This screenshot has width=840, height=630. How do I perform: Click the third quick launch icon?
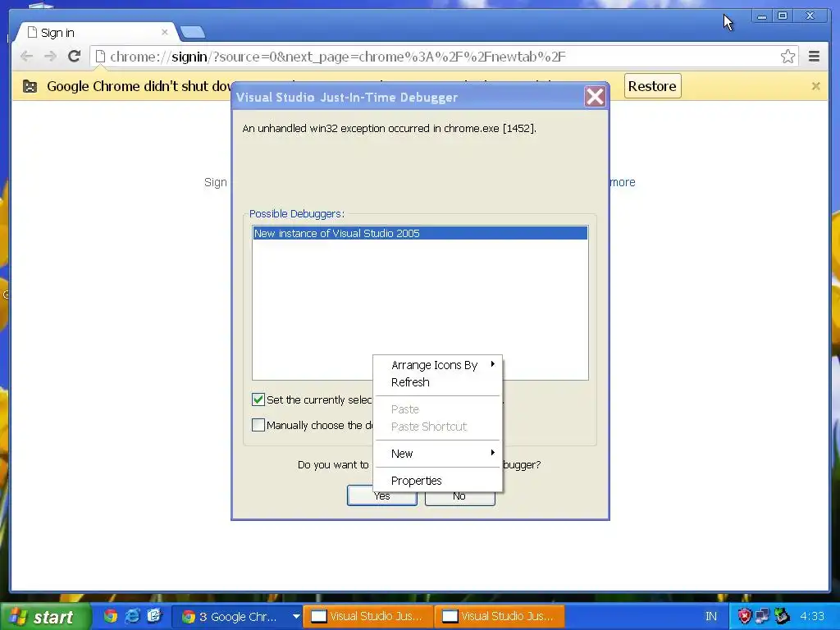[154, 616]
